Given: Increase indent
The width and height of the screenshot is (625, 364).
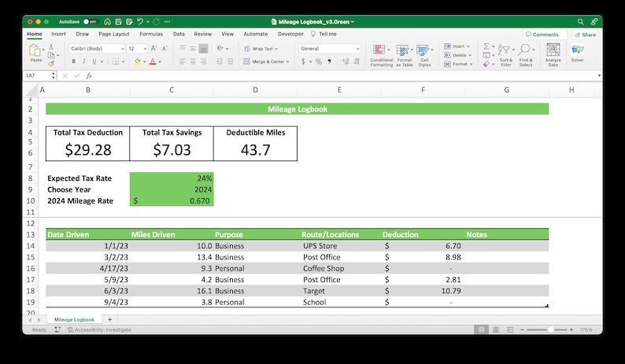Looking at the screenshot, I should (230, 61).
